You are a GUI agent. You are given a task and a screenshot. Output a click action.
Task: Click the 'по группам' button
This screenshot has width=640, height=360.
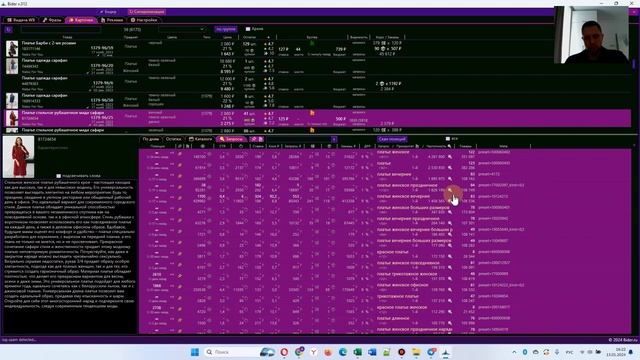pos(226,29)
